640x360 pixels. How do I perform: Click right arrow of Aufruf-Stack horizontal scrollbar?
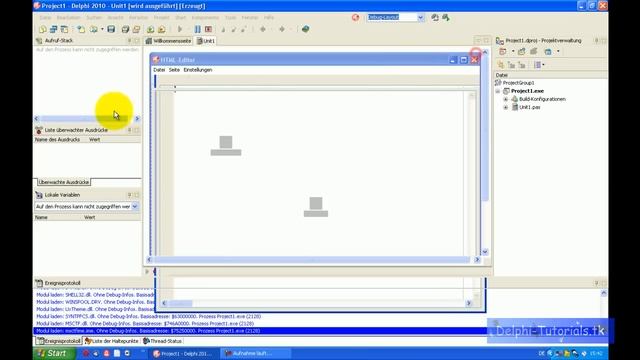click(x=137, y=118)
